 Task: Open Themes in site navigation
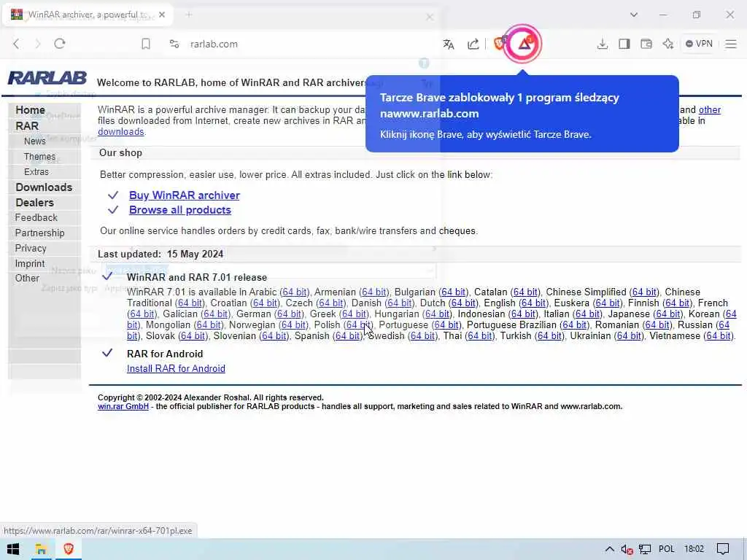coord(39,156)
